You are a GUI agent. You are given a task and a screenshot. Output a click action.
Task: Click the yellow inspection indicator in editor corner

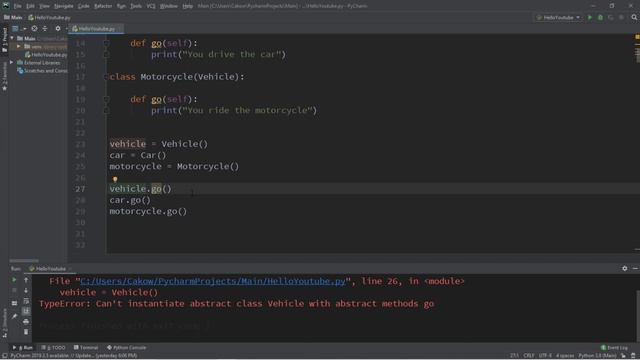pos(637,37)
